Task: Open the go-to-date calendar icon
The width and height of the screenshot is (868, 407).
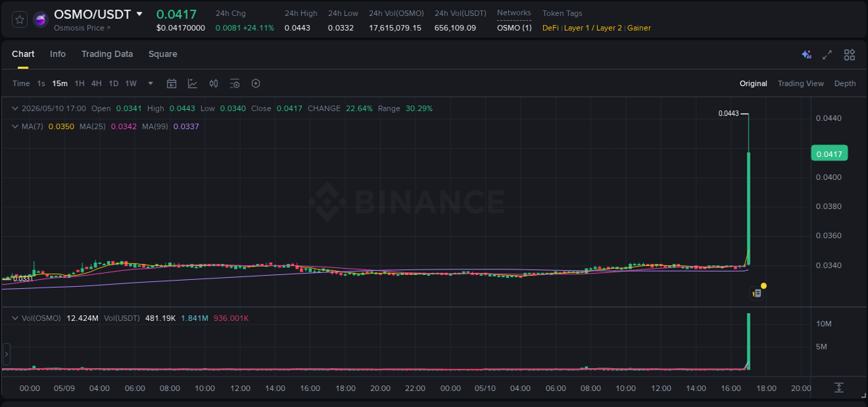Action: 172,83
